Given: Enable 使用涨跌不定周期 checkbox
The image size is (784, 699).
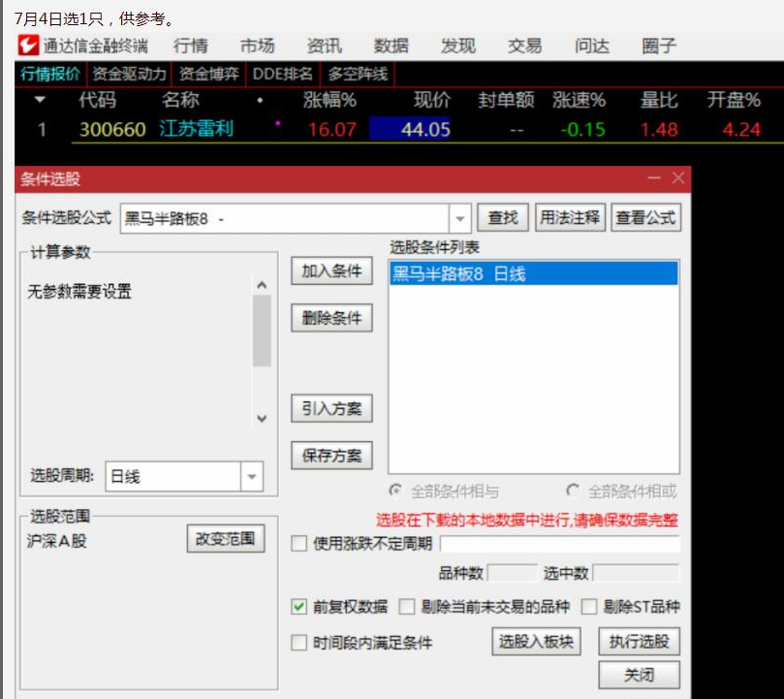Looking at the screenshot, I should [x=299, y=543].
